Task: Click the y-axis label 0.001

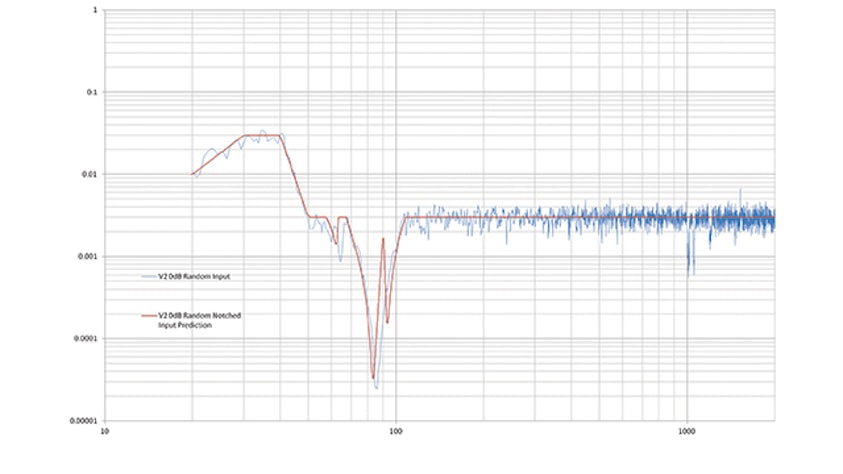Action: pyautogui.click(x=88, y=256)
